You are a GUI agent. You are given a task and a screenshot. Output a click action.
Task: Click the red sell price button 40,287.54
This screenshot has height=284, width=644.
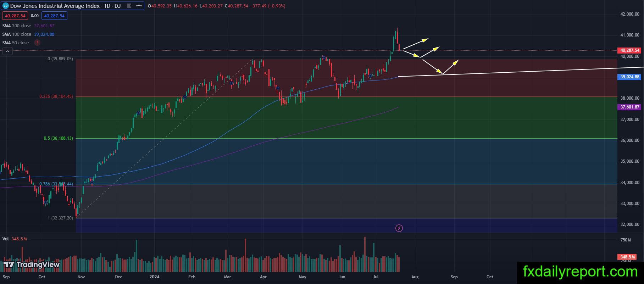click(15, 16)
